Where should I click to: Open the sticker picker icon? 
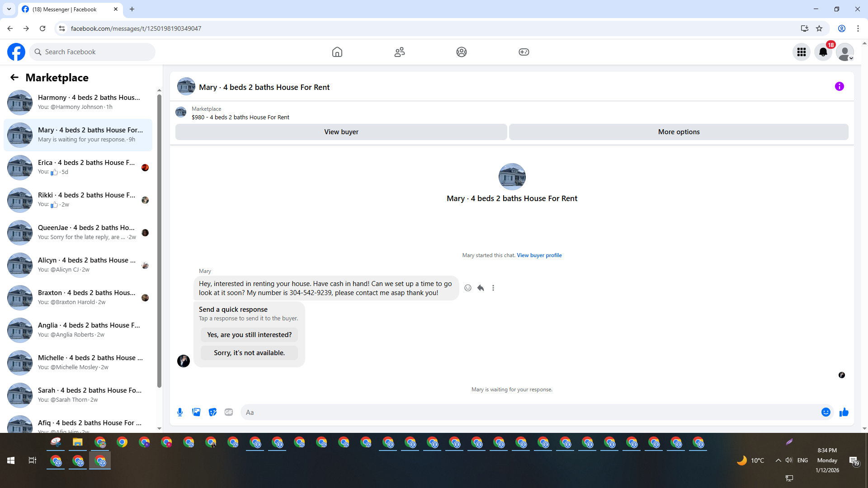coord(212,412)
